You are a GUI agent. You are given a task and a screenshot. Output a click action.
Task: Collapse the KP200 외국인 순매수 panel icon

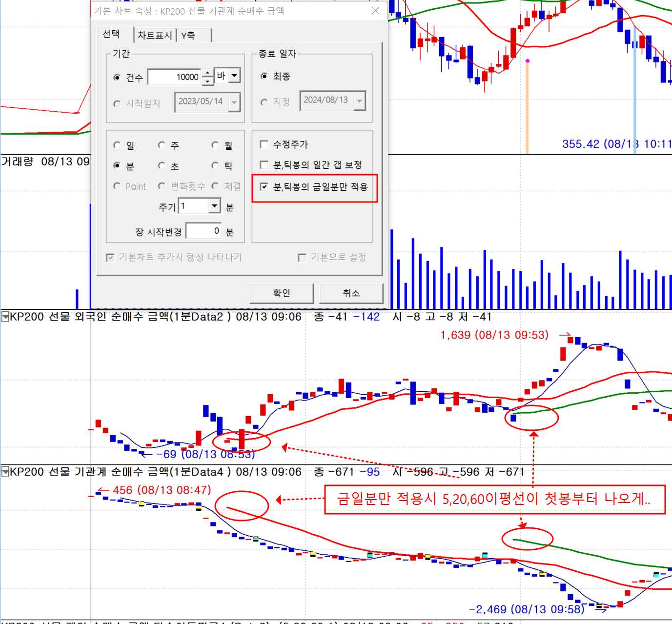pos(5,317)
